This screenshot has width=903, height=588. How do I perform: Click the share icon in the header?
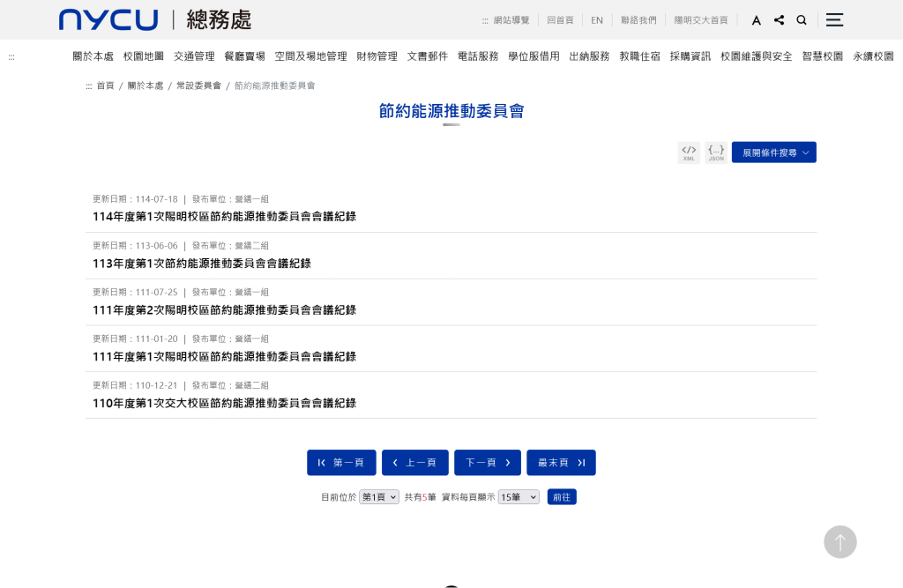[x=779, y=20]
